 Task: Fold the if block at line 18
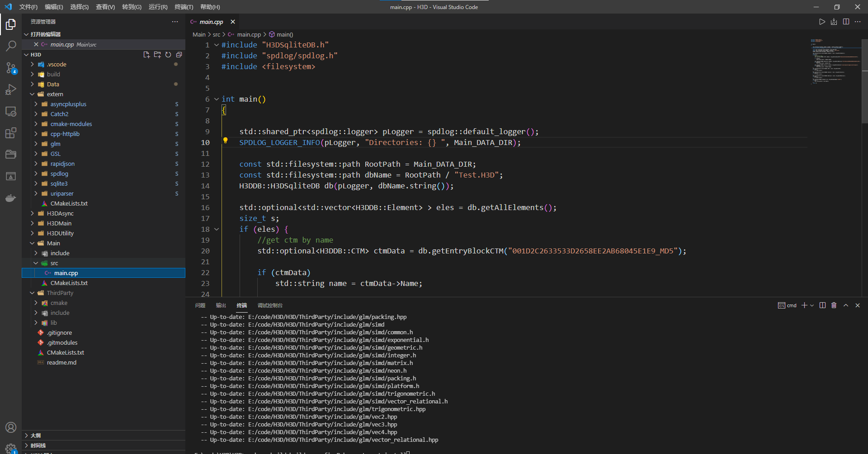(217, 229)
